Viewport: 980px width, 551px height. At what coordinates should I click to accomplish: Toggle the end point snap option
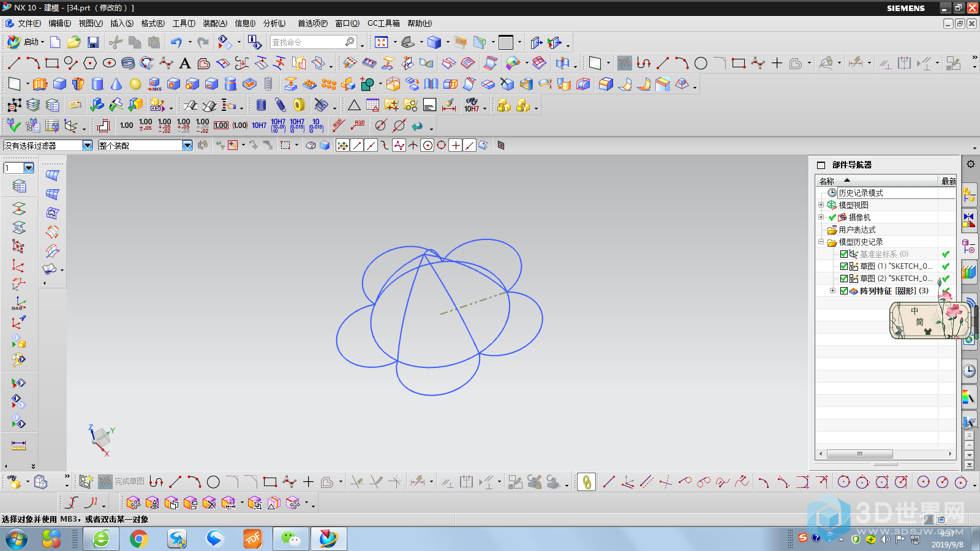click(357, 145)
